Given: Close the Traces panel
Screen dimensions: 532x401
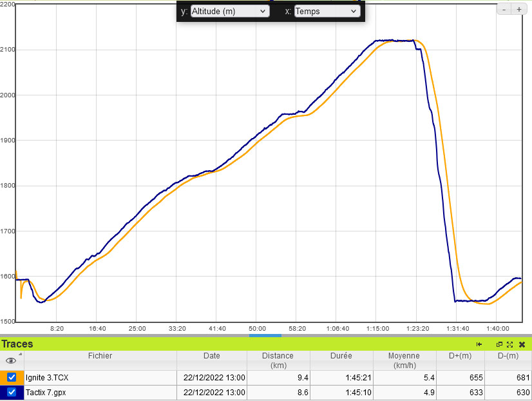Looking at the screenshot, I should click(x=522, y=344).
